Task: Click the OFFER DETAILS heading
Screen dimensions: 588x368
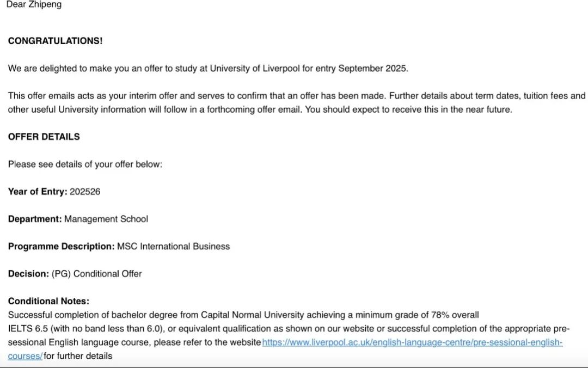Action: [x=44, y=137]
